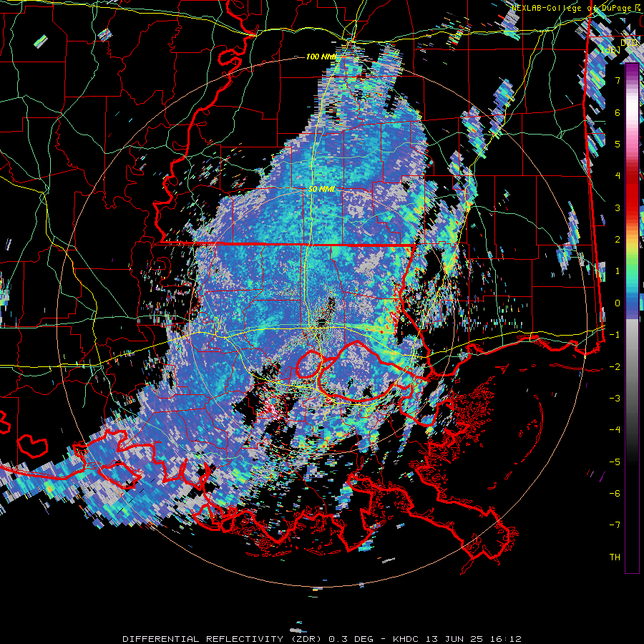
Task: Click the 7 value on the color scale
Action: [618, 80]
